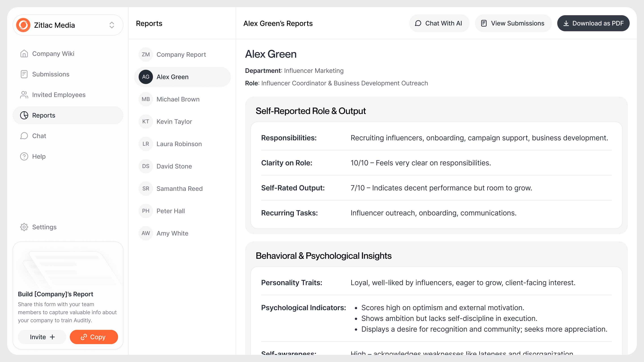Open Invited Employees people icon
Screen dimensions: 644x362
[24, 95]
